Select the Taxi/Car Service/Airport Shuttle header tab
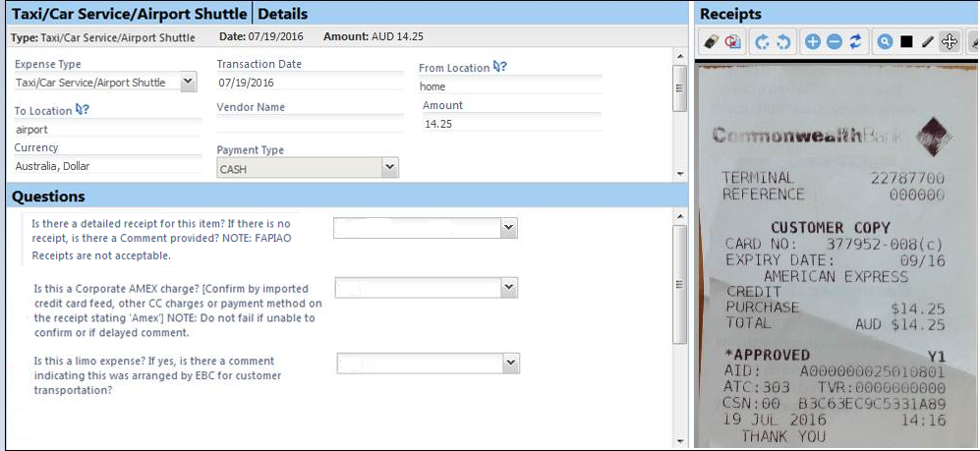Viewport: 980px width, 451px height. [x=128, y=14]
